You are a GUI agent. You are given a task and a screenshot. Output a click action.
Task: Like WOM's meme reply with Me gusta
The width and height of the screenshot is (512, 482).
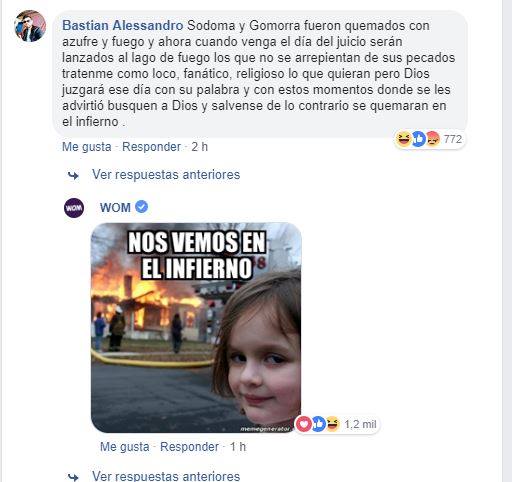click(x=125, y=447)
